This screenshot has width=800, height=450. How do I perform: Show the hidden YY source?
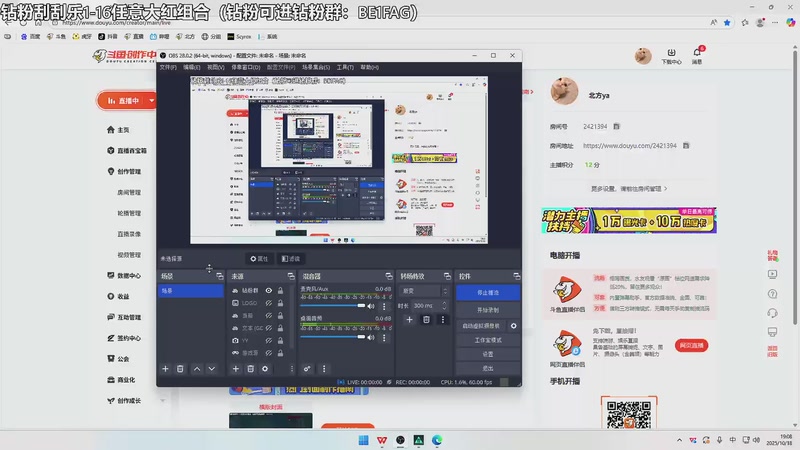click(x=268, y=340)
